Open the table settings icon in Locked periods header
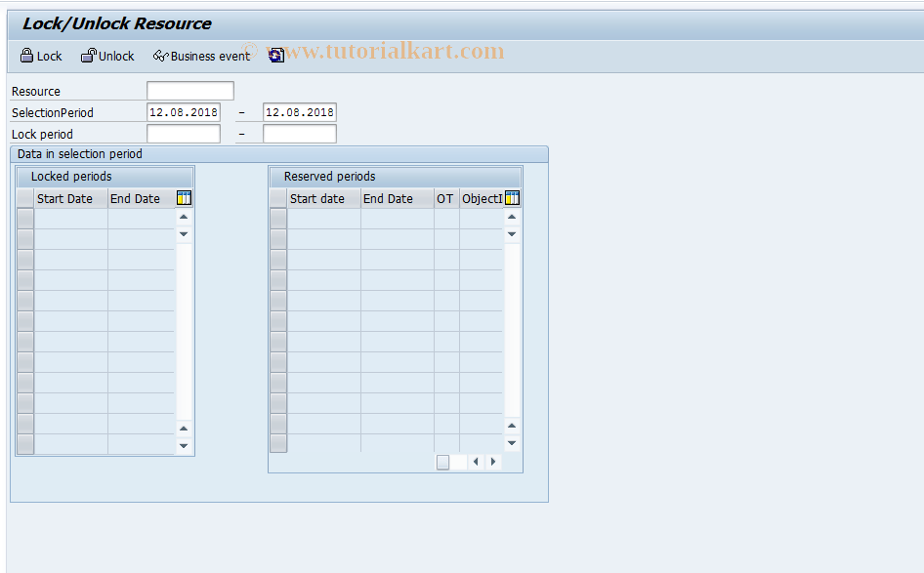Image resolution: width=924 pixels, height=573 pixels. pyautogui.click(x=184, y=198)
